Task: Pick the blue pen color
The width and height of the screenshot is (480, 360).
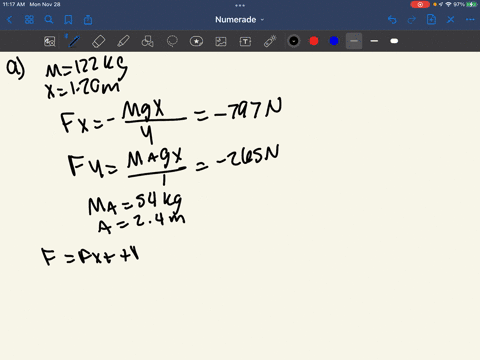Action: 334,41
